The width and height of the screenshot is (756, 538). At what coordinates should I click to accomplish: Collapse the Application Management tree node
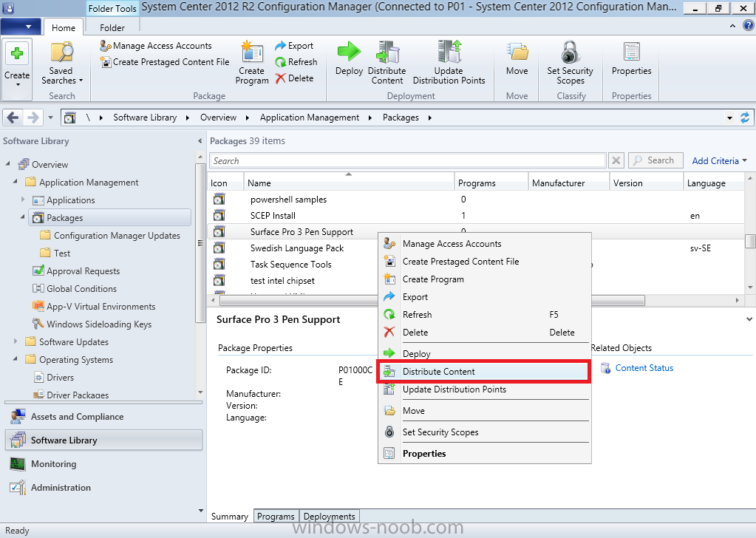click(16, 182)
